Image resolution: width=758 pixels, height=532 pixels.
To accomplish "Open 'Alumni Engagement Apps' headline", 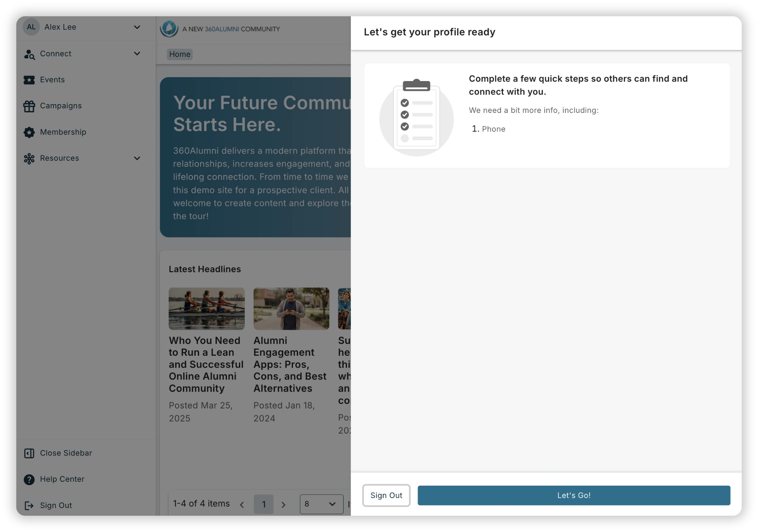I will pos(290,365).
